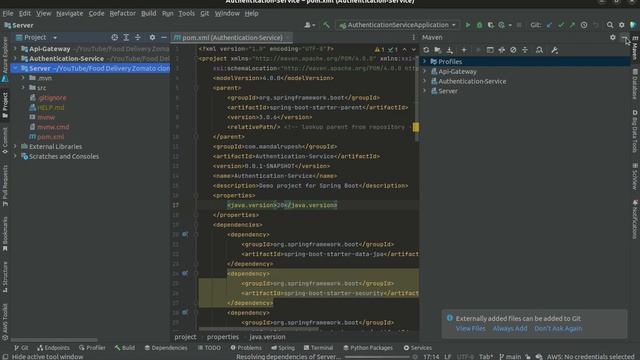Toggle Skip Tests mode in the Maven toolbar
The height and width of the screenshot is (360, 640).
[x=513, y=50]
